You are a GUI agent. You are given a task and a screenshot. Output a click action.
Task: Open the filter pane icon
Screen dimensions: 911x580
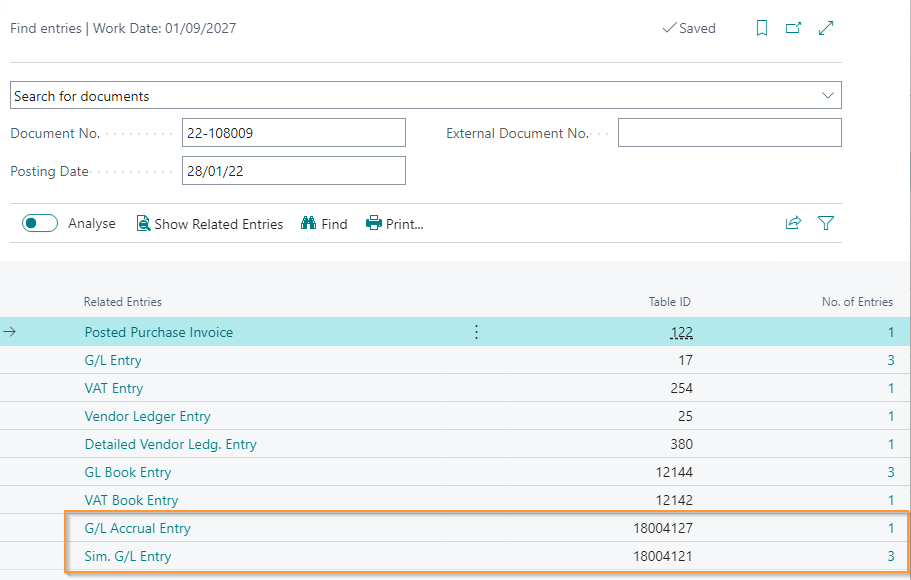826,223
